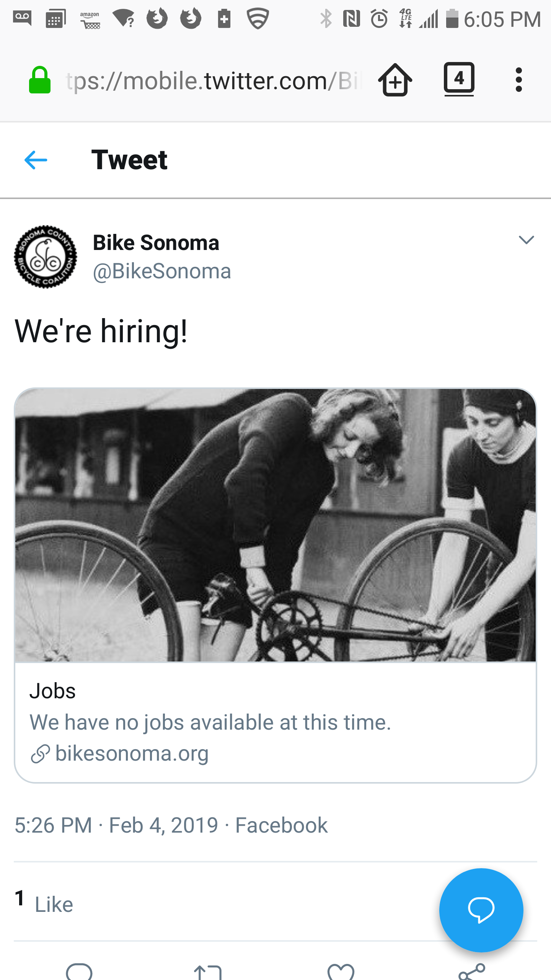
Task: Tap the browser URL address bar
Action: [212, 81]
